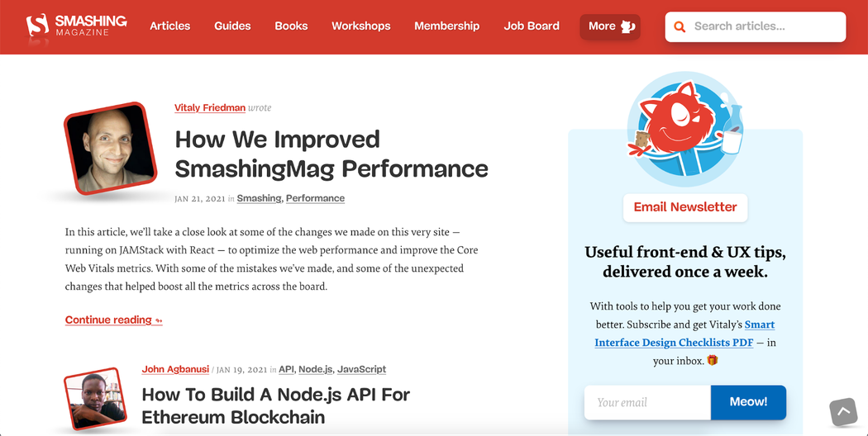The width and height of the screenshot is (868, 436).
Task: Select the Membership navigation item
Action: 446,26
